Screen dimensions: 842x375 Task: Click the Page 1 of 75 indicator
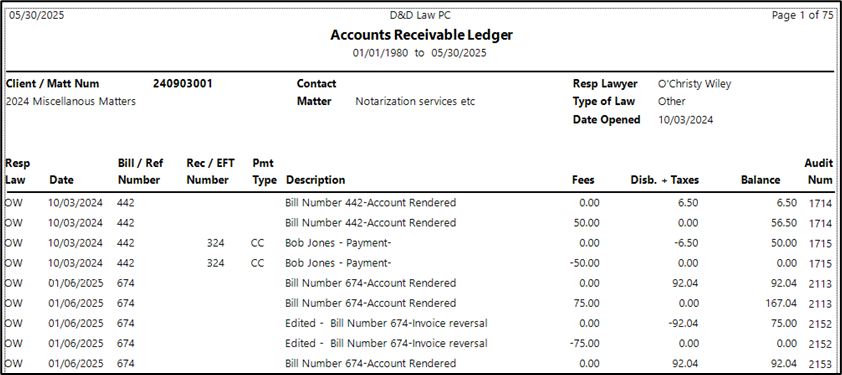[802, 16]
